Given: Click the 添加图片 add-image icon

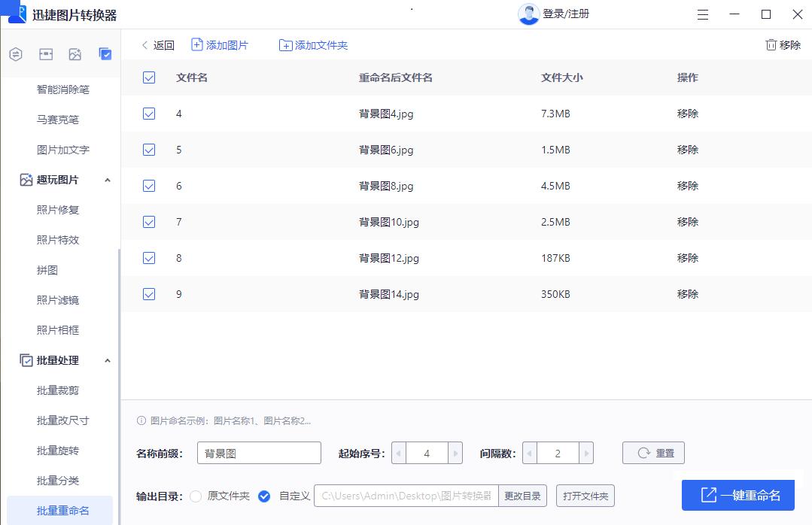Looking at the screenshot, I should (x=196, y=45).
